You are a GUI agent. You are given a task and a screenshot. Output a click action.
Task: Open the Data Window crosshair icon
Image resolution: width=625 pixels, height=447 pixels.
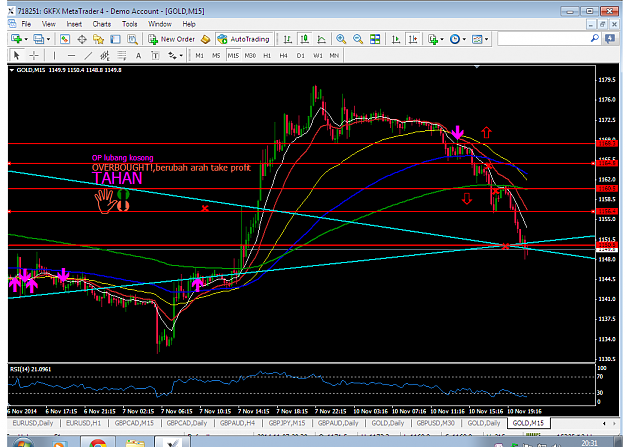click(x=82, y=39)
